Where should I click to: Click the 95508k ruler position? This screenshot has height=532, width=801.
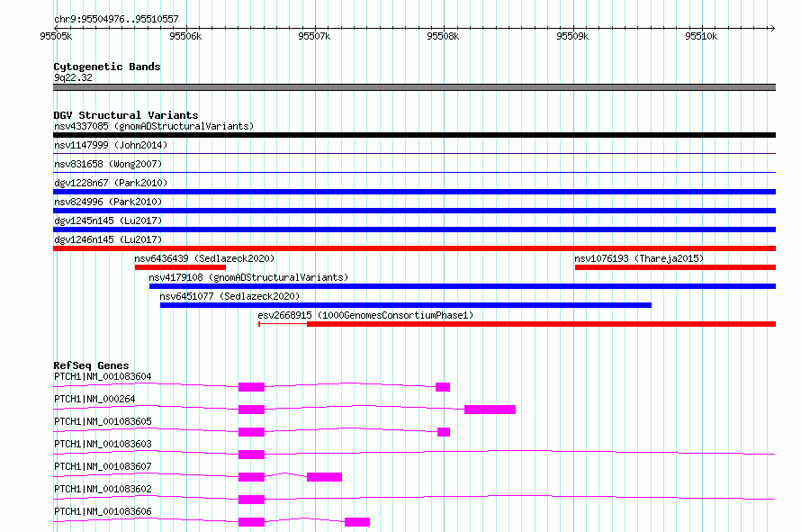443,36
